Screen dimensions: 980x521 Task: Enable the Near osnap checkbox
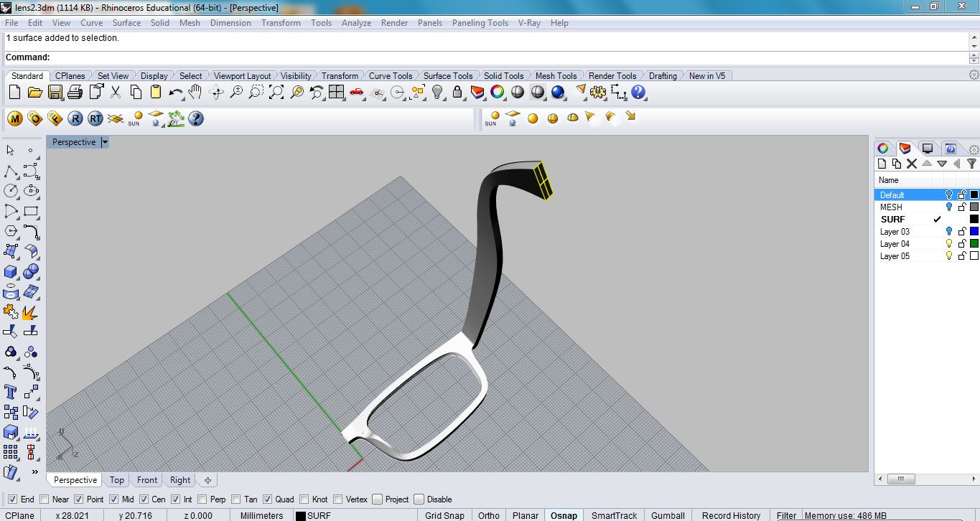(x=45, y=499)
